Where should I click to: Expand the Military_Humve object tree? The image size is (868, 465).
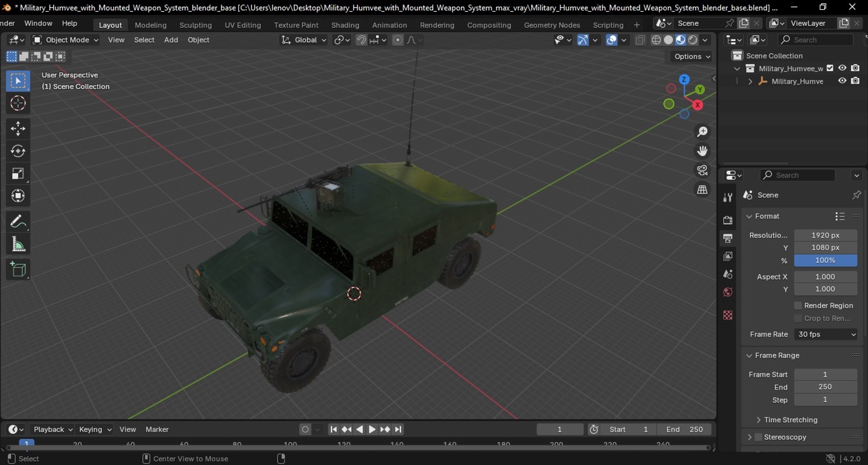pos(750,82)
